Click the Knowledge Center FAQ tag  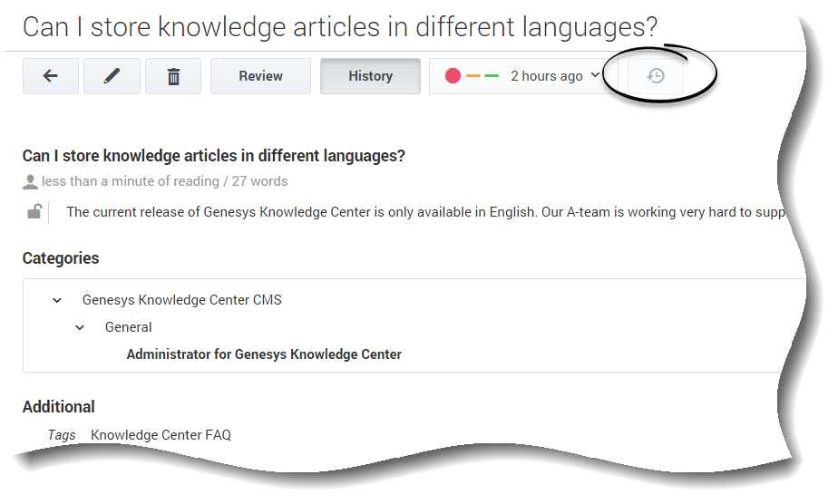pyautogui.click(x=161, y=435)
